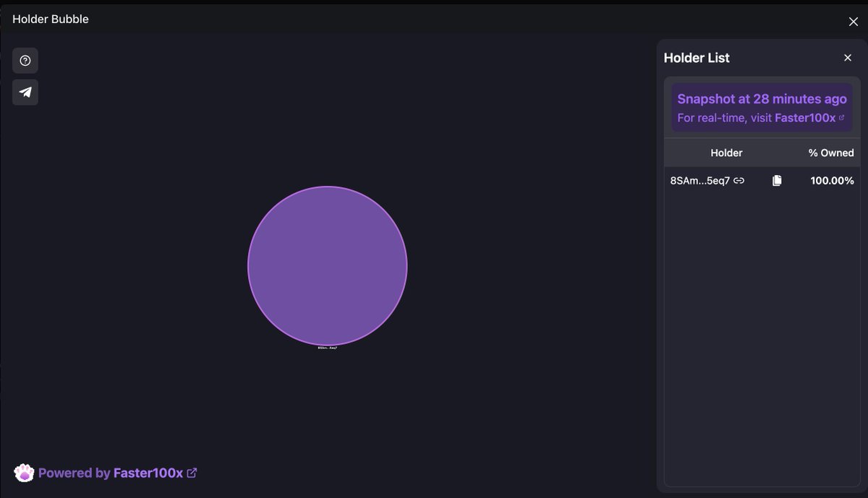The width and height of the screenshot is (868, 498).
Task: Click the paw logo beside Powered by
Action: pyautogui.click(x=24, y=473)
